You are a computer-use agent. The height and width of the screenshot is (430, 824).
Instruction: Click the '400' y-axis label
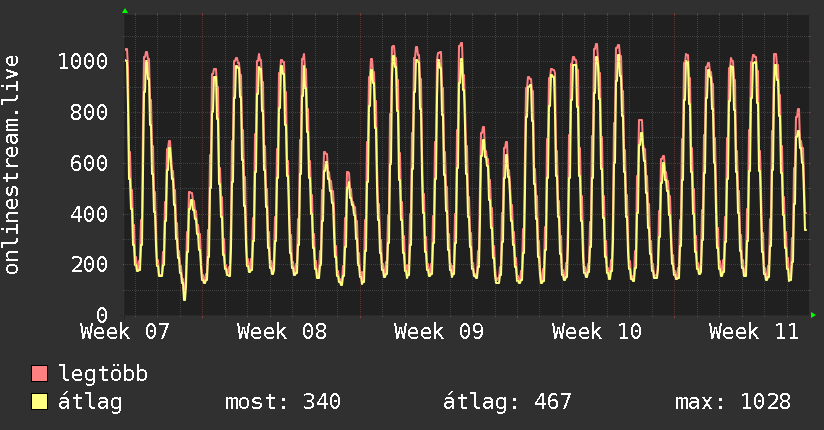[x=89, y=214]
